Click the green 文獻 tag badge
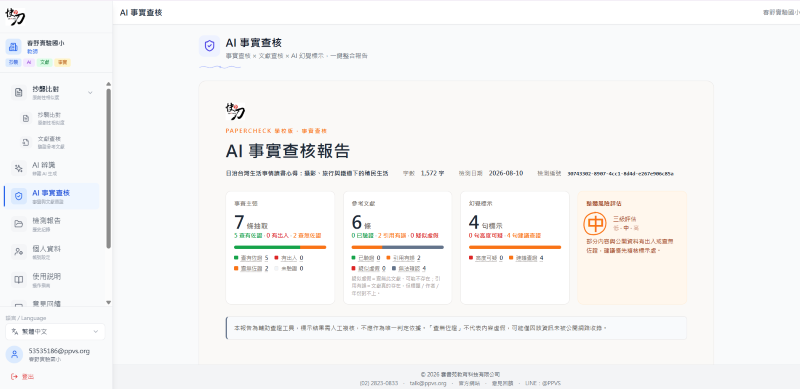Screen dimensions: 800x389 point(45,63)
